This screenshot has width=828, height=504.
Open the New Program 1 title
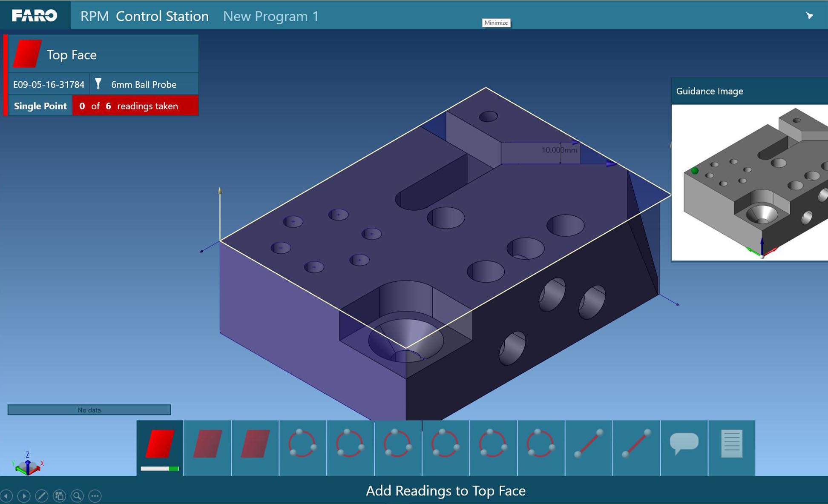tap(271, 16)
